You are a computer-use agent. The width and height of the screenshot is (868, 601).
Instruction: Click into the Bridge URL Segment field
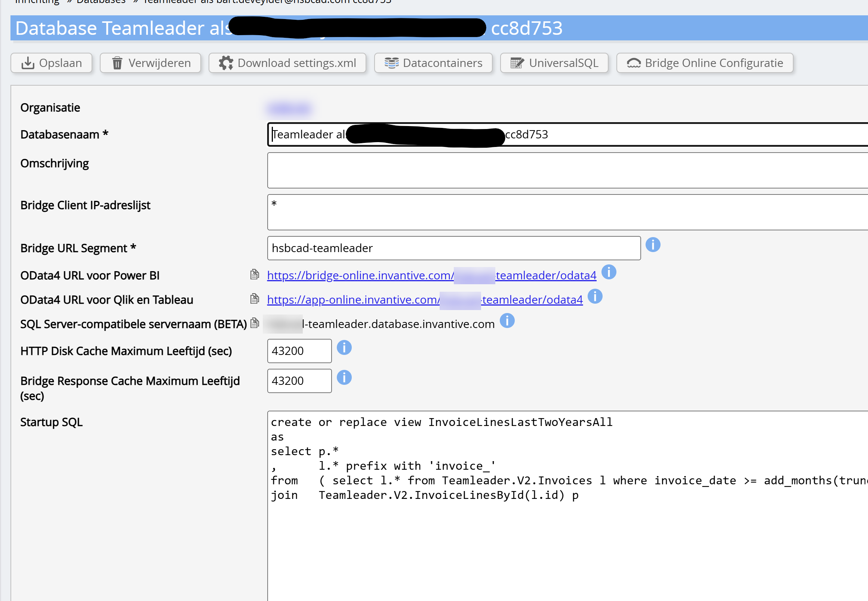click(453, 248)
